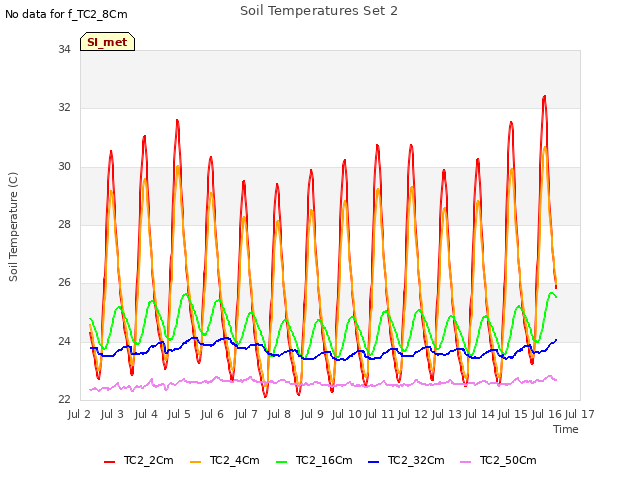This screenshot has height=480, width=640.
Task: Toggle the TC2_2Cm legend entry
Action: point(139,460)
